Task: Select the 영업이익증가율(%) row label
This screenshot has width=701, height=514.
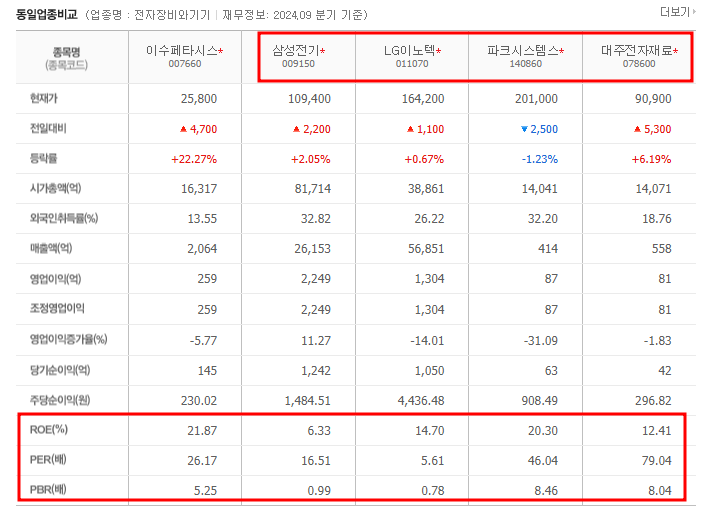Action: click(x=68, y=340)
